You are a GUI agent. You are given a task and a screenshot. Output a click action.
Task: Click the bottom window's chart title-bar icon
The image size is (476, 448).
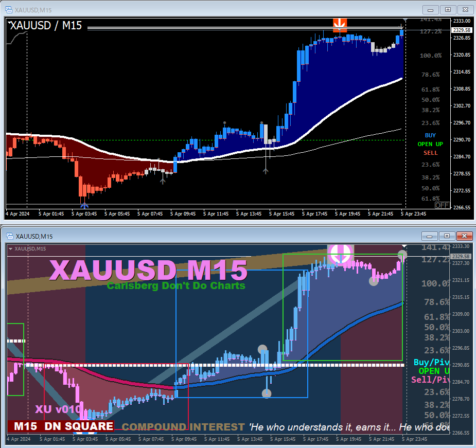[x=9, y=236]
